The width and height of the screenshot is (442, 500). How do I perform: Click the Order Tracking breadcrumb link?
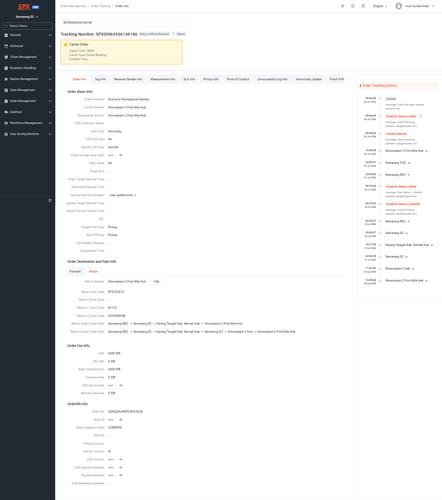point(101,6)
